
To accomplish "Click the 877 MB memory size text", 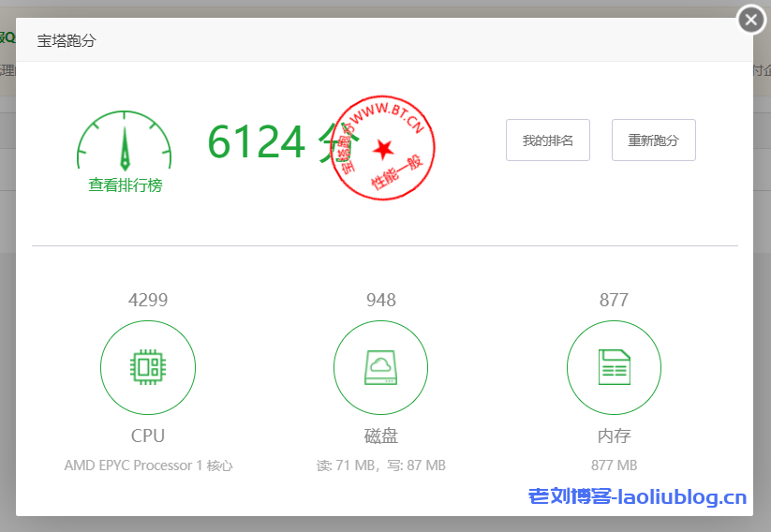I will coord(614,465).
